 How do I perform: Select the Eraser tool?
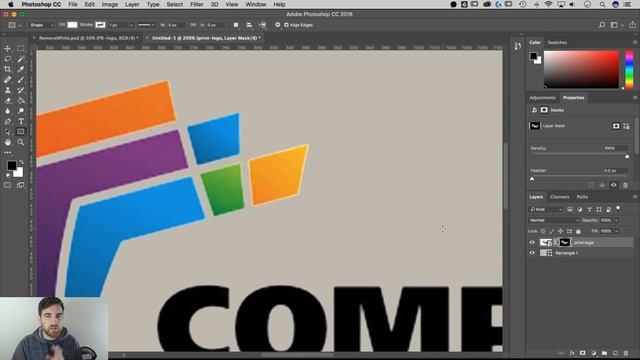[7, 100]
